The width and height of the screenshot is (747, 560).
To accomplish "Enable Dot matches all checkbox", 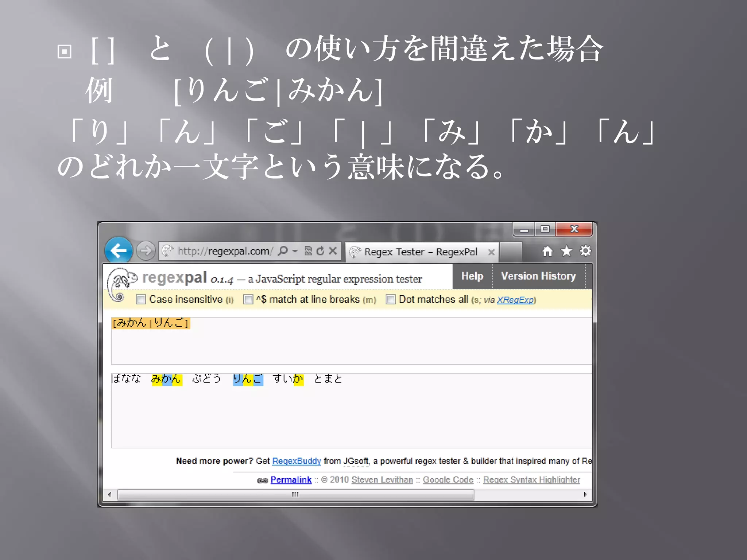I will (390, 299).
